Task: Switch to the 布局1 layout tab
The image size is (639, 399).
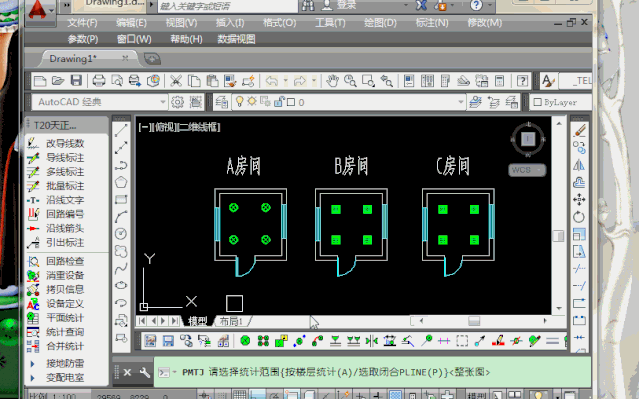Action: pyautogui.click(x=231, y=321)
